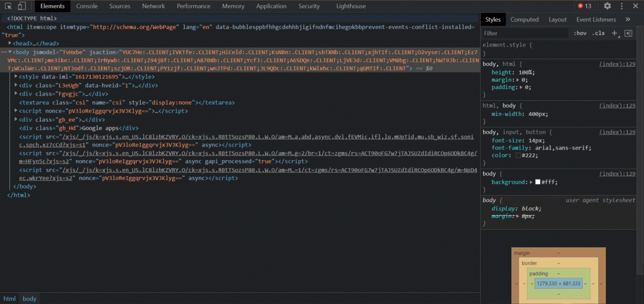Open DevTools settings gear

pyautogui.click(x=607, y=6)
